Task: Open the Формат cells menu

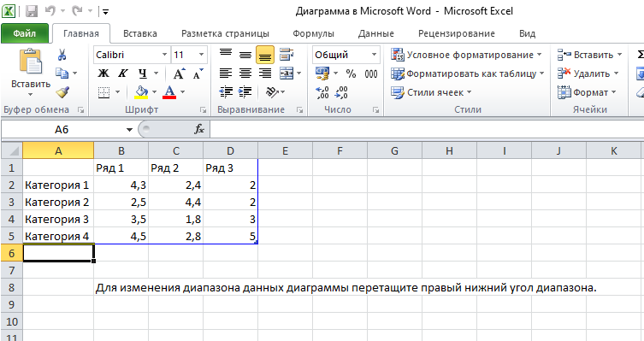Action: (588, 92)
